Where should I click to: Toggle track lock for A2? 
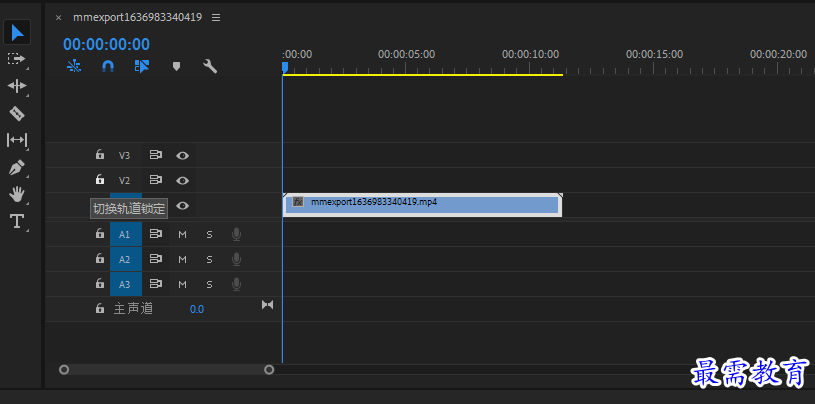(99, 258)
